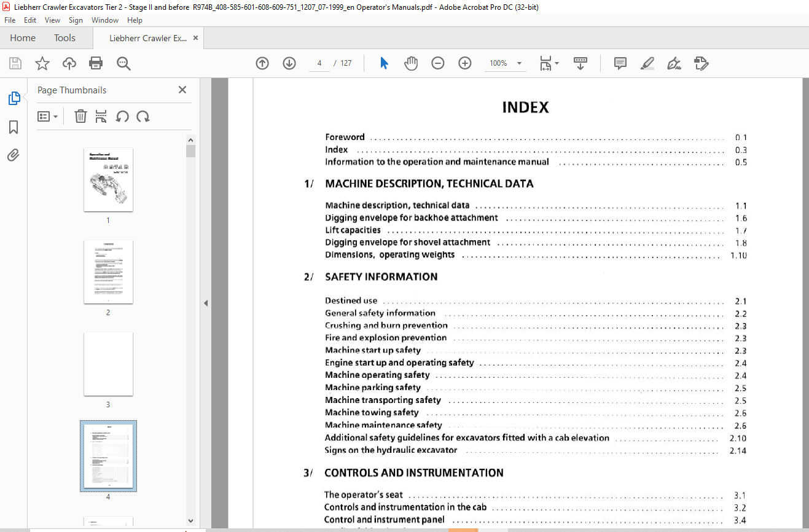This screenshot has width=809, height=532.
Task: Click the insert pages thumbnail icon
Action: click(x=101, y=116)
